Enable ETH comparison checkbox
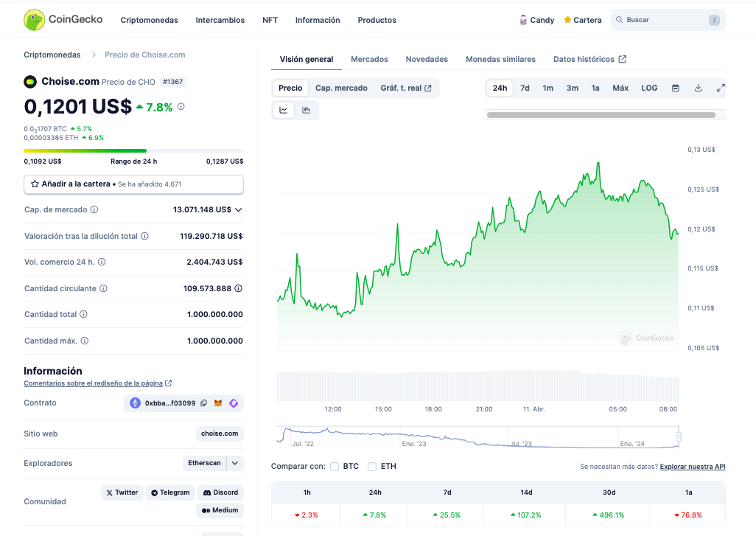 click(x=371, y=467)
